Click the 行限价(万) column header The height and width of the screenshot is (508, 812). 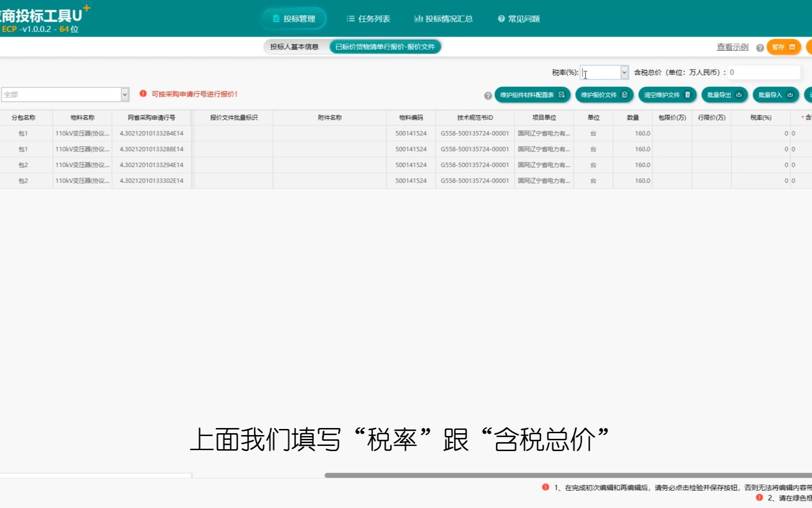point(711,118)
